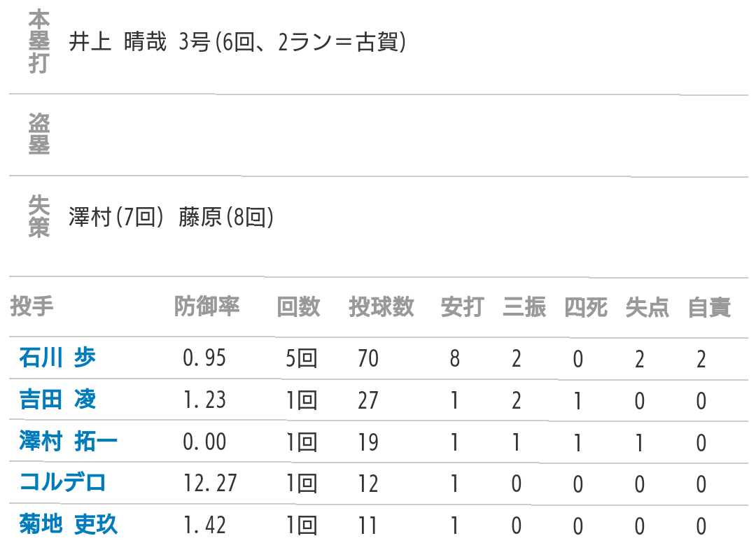The image size is (756, 550).
Task: Click the 投球数 column header
Action: tap(381, 307)
